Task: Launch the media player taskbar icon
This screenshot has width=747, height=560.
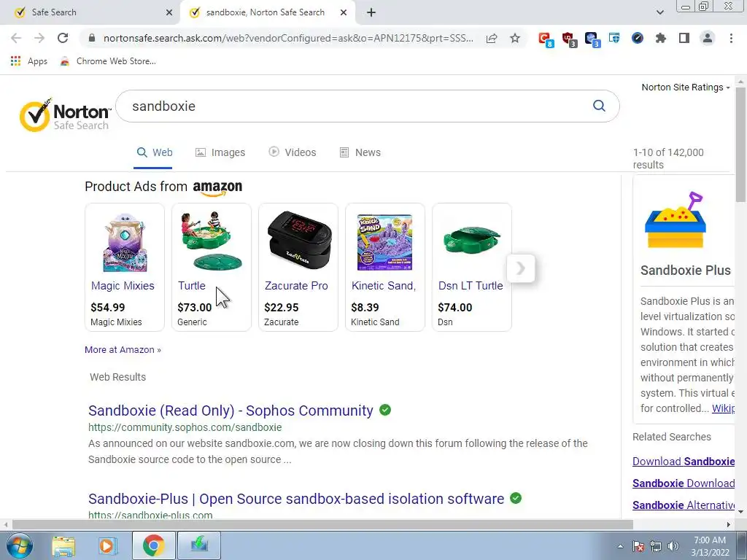Action: point(108,545)
